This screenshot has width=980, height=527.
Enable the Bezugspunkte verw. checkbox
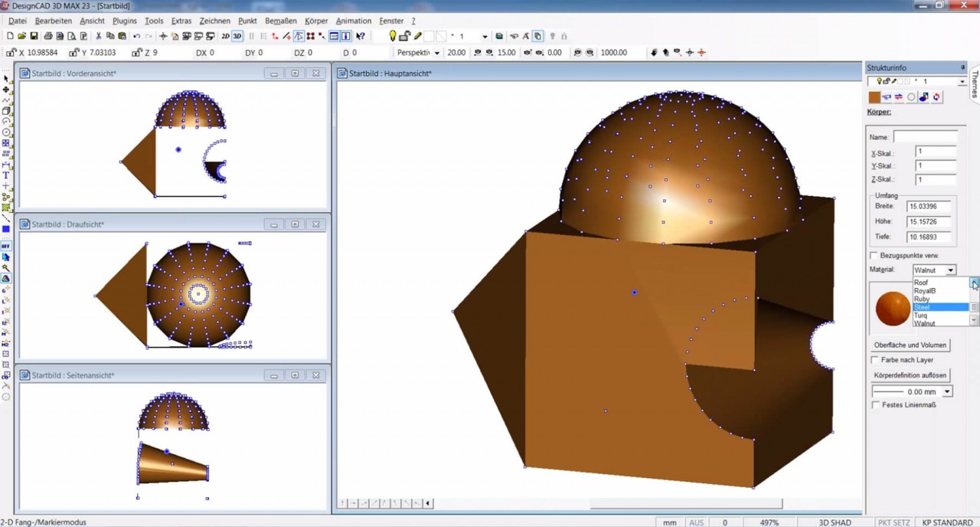coord(875,254)
